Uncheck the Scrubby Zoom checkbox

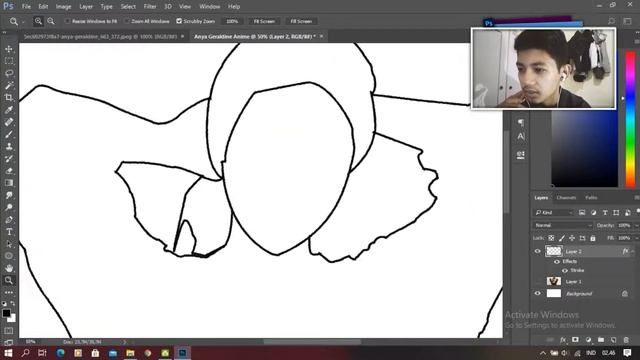click(x=179, y=21)
